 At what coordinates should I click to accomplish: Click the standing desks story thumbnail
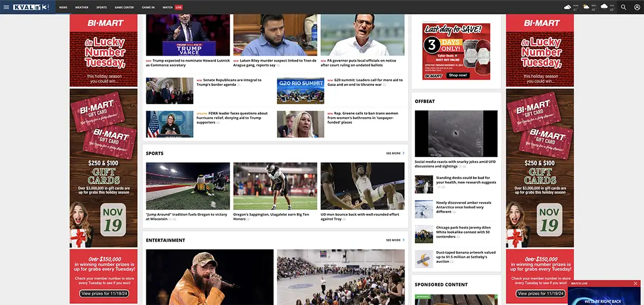tap(424, 184)
